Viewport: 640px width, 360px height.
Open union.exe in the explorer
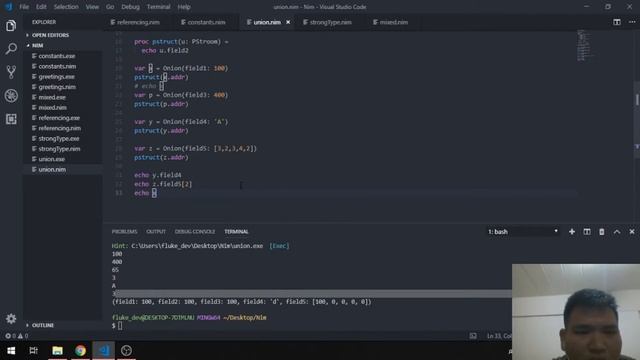pyautogui.click(x=51, y=159)
